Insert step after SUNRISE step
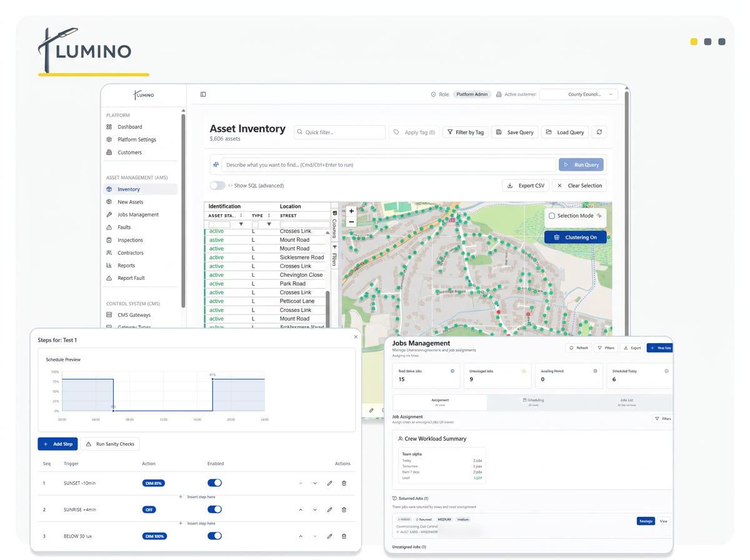This screenshot has height=560, width=750. click(197, 523)
